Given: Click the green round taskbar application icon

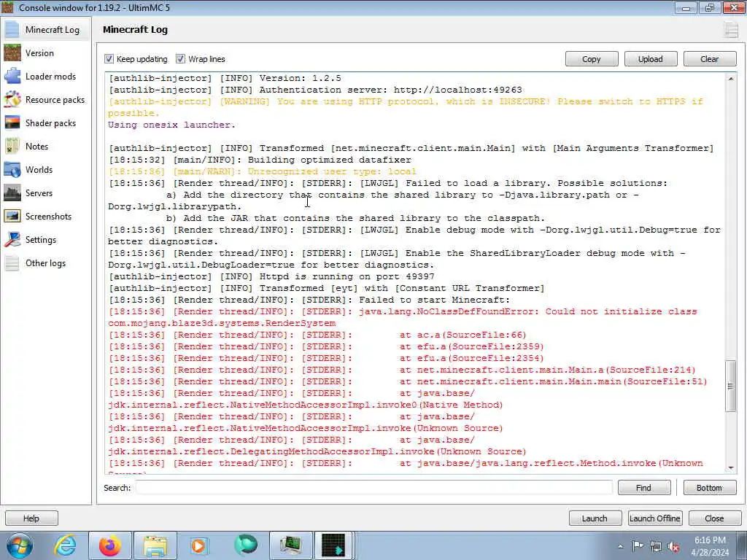Looking at the screenshot, I should click(245, 545).
